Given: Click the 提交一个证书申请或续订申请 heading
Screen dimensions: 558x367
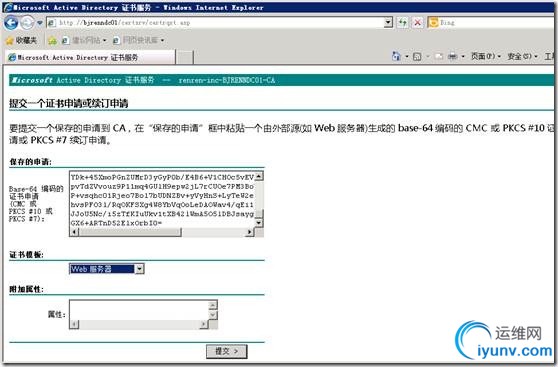Looking at the screenshot, I should (69, 104).
